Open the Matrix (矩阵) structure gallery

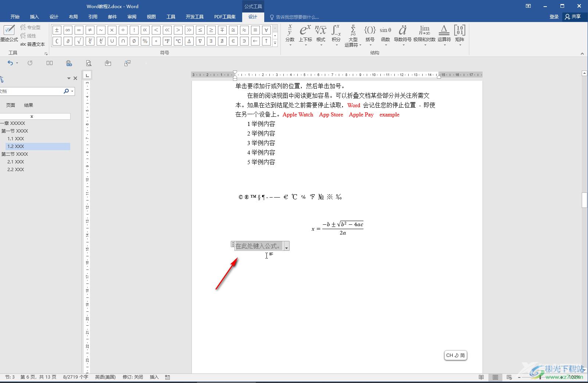(x=460, y=35)
